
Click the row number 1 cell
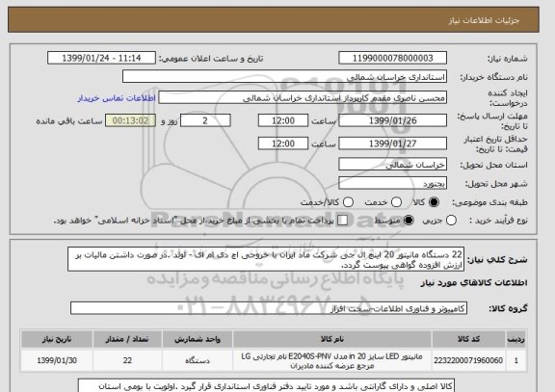pos(516,360)
